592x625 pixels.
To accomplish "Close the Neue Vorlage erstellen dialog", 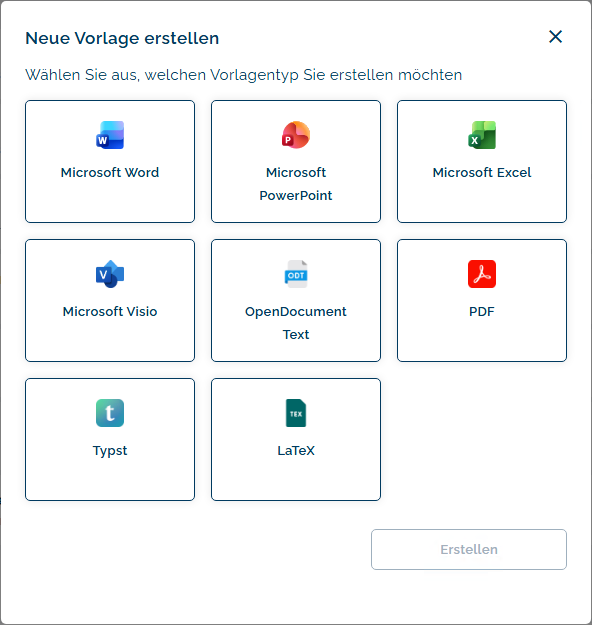I will coord(555,37).
